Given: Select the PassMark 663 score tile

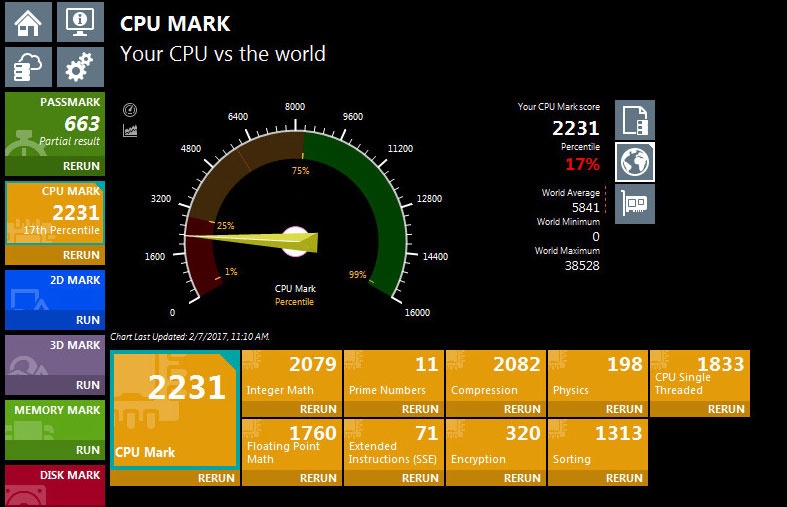Looking at the screenshot, I should (55, 124).
